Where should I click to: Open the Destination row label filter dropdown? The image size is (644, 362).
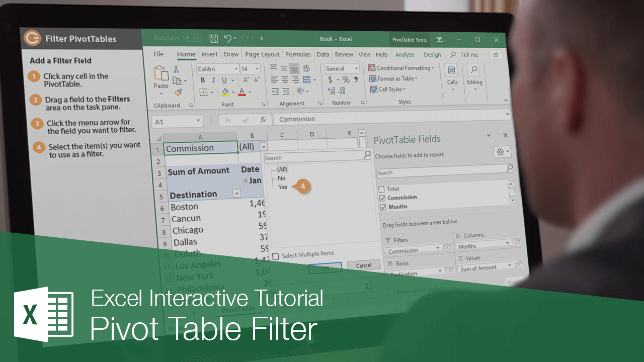(x=236, y=194)
